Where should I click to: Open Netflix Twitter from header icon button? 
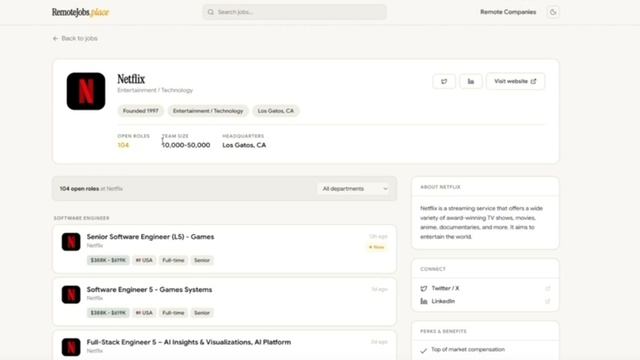[444, 81]
